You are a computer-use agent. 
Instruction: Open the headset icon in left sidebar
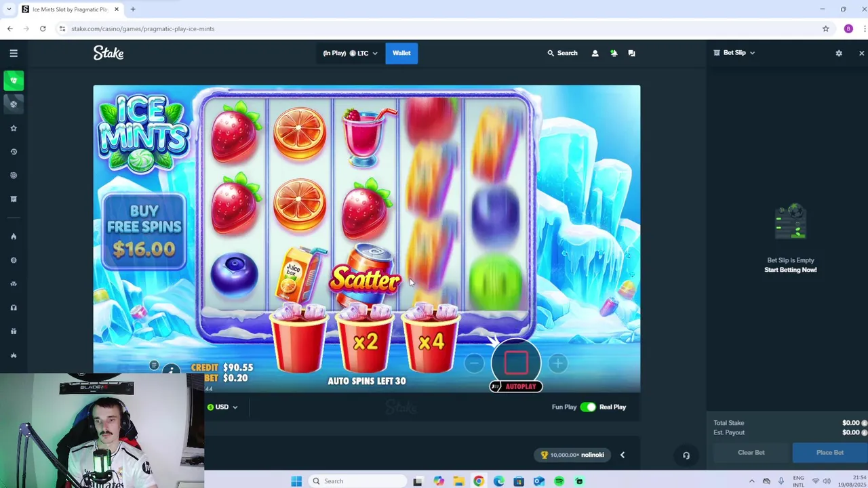(x=14, y=308)
